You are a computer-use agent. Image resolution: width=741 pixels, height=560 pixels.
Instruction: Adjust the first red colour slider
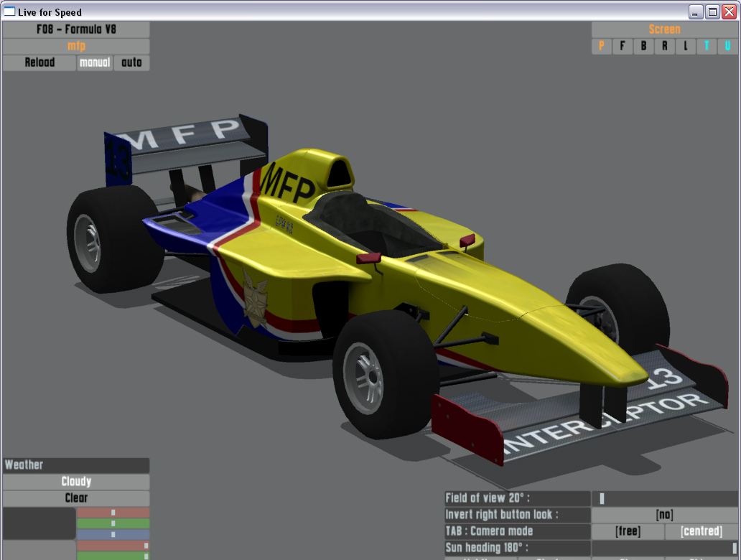113,513
